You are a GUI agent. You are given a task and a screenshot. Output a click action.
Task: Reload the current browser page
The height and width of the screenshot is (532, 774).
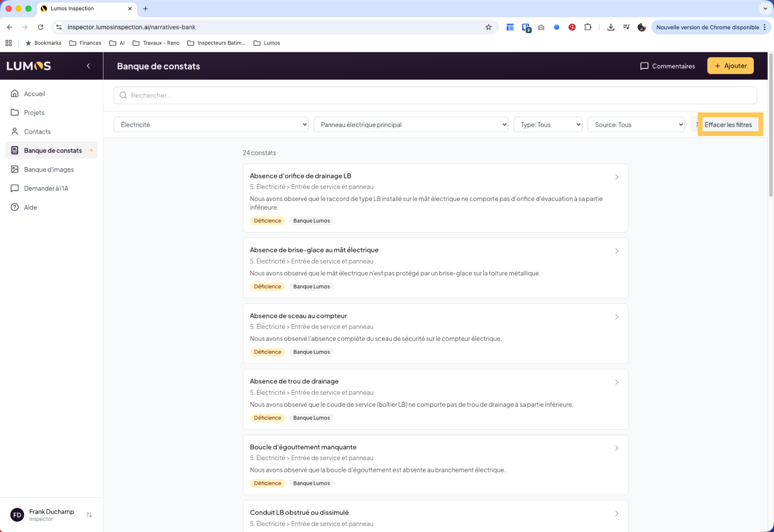tap(40, 27)
